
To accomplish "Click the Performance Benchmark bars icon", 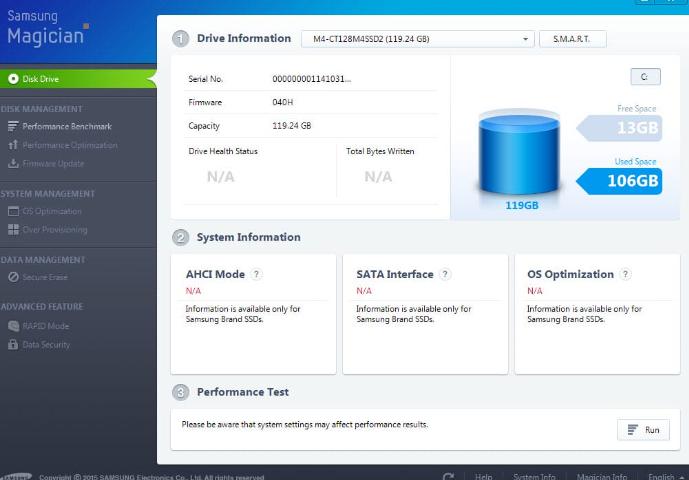I will (x=13, y=126).
